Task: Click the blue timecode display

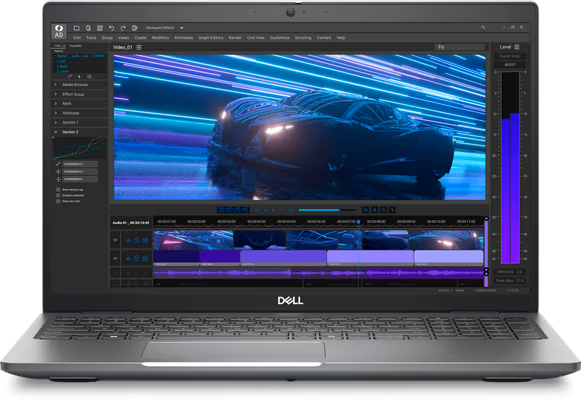Action: click(x=233, y=210)
